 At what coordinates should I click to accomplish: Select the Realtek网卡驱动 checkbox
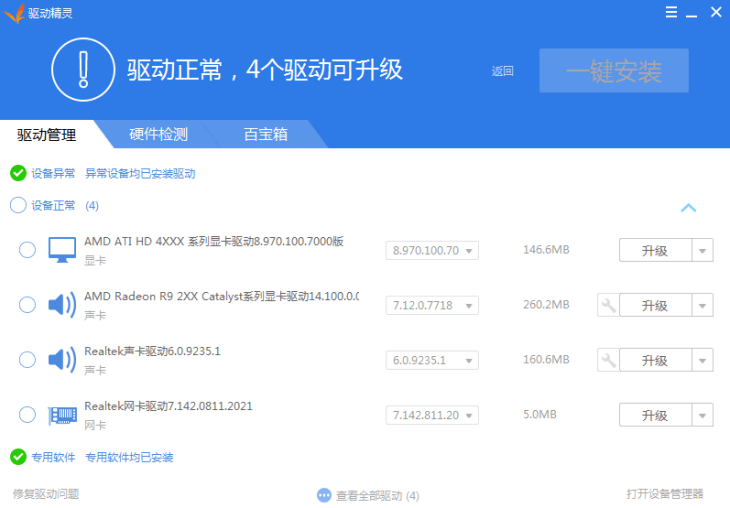point(27,414)
